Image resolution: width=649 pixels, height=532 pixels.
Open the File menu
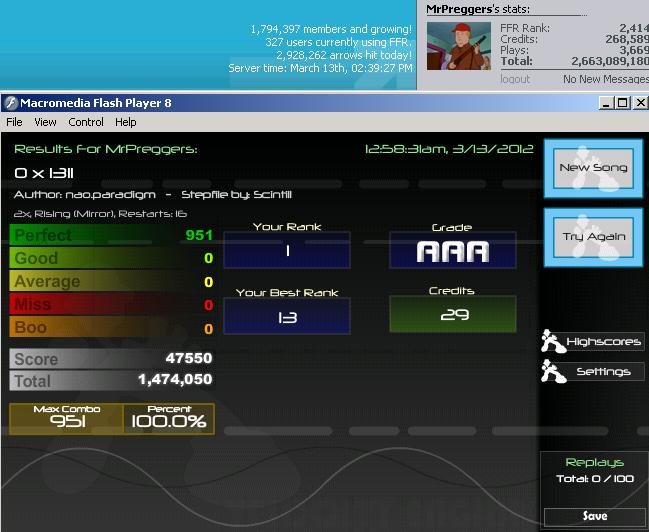click(14, 122)
